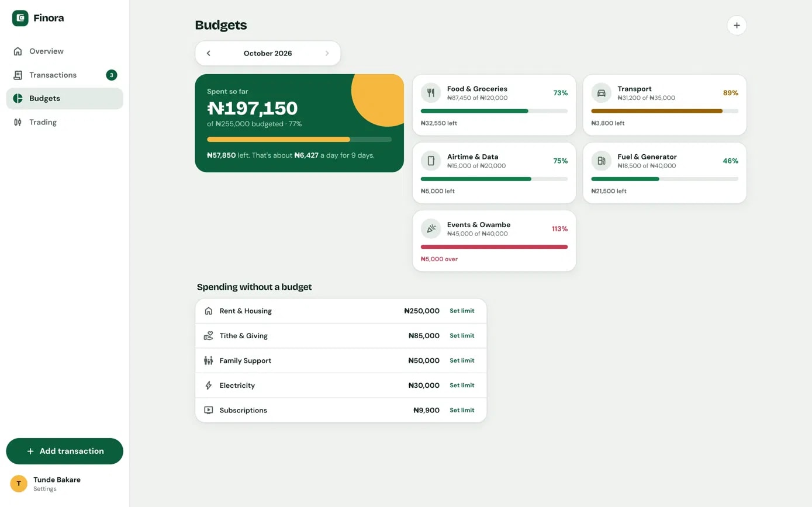Click the Events & Owambe party icon

coord(431,228)
